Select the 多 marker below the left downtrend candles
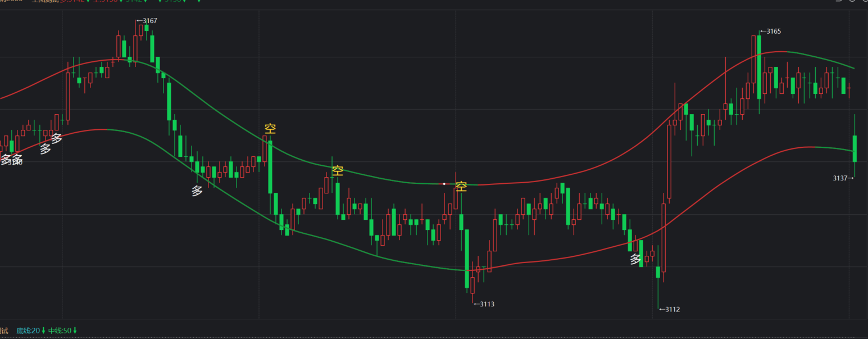Screen dimensions: 868x339 click(x=197, y=191)
